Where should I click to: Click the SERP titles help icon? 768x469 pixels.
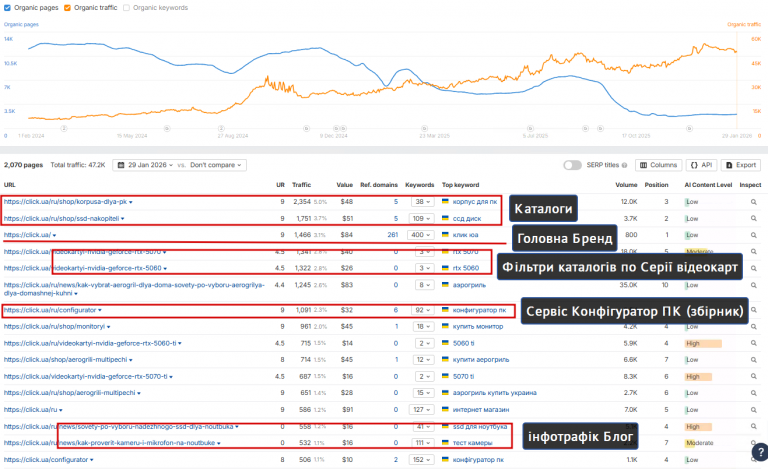(624, 165)
